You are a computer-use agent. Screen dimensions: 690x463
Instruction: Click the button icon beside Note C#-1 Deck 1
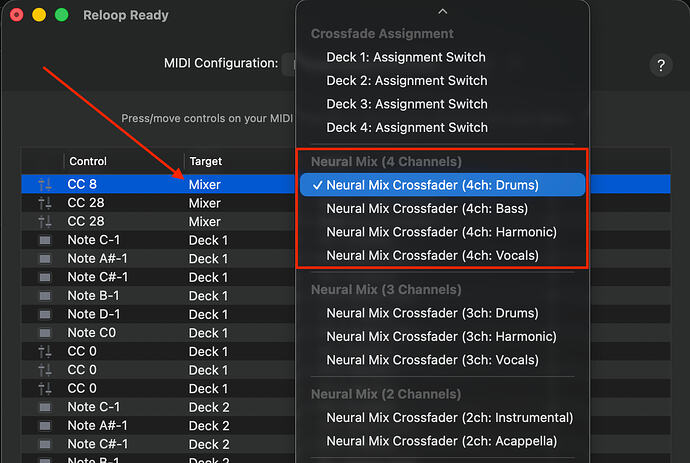[x=44, y=277]
